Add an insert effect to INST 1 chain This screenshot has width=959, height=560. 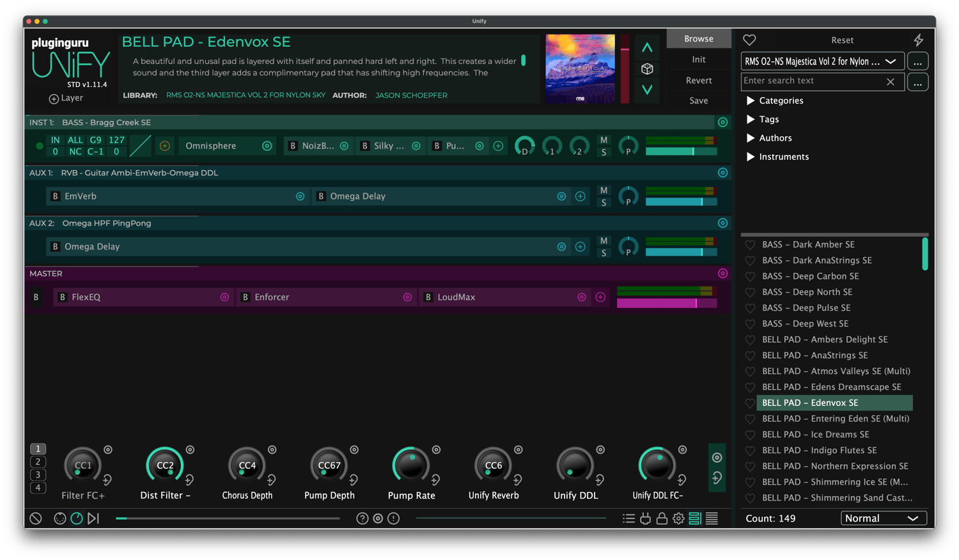(498, 146)
